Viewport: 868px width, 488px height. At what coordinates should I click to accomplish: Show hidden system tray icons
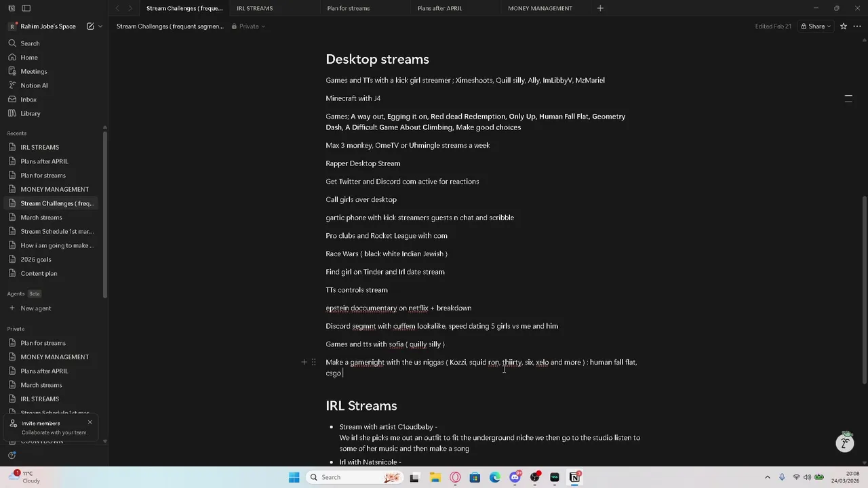[768, 477]
